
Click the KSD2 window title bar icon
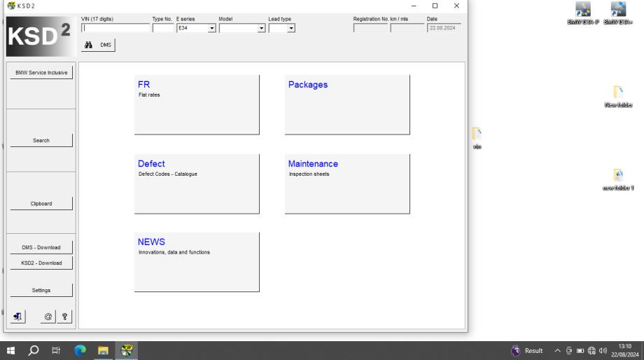click(x=11, y=6)
